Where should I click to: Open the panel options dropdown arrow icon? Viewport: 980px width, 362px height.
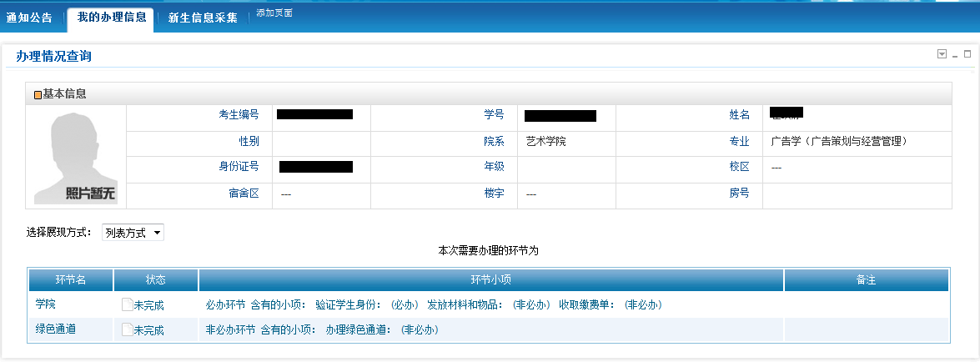942,54
